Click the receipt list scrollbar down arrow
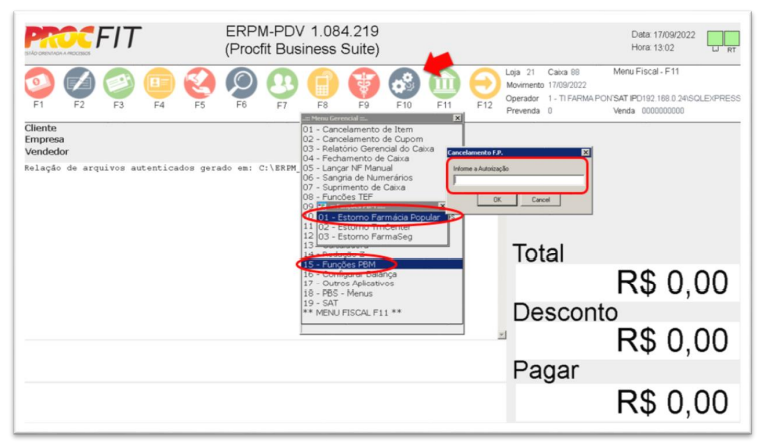 502,335
